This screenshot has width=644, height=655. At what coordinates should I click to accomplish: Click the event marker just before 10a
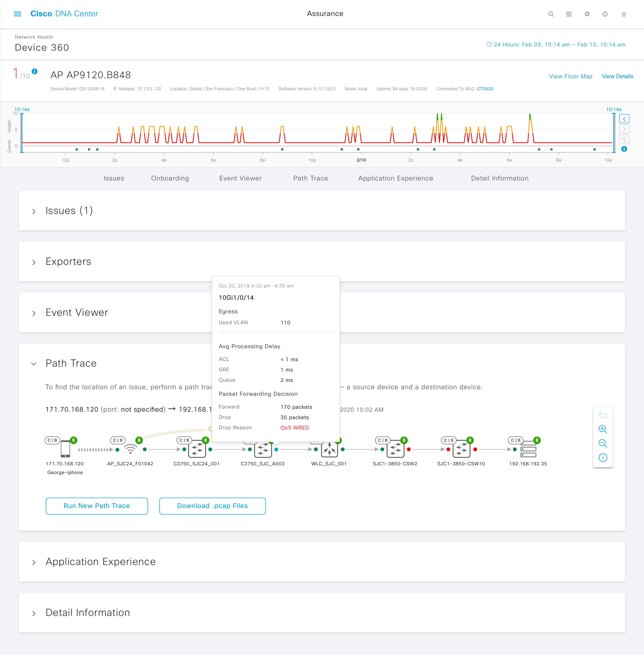coord(595,149)
